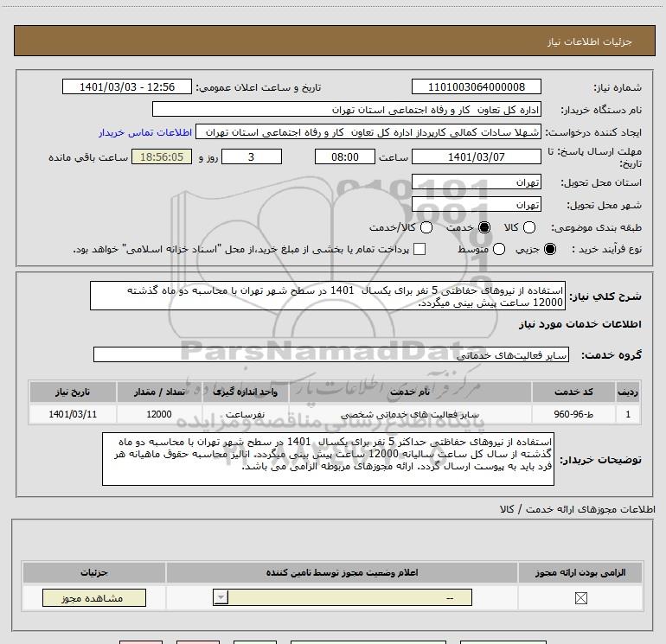Click the general need description text box
Screen dimensions: 666x644
(328, 296)
